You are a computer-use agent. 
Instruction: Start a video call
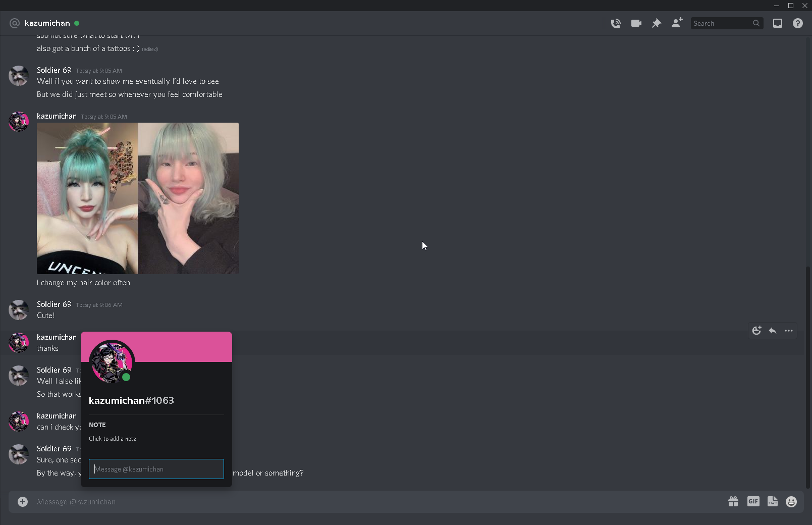pyautogui.click(x=636, y=23)
